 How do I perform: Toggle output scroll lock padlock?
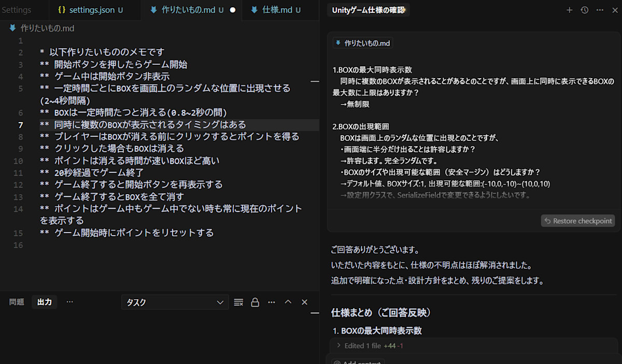pyautogui.click(x=255, y=302)
